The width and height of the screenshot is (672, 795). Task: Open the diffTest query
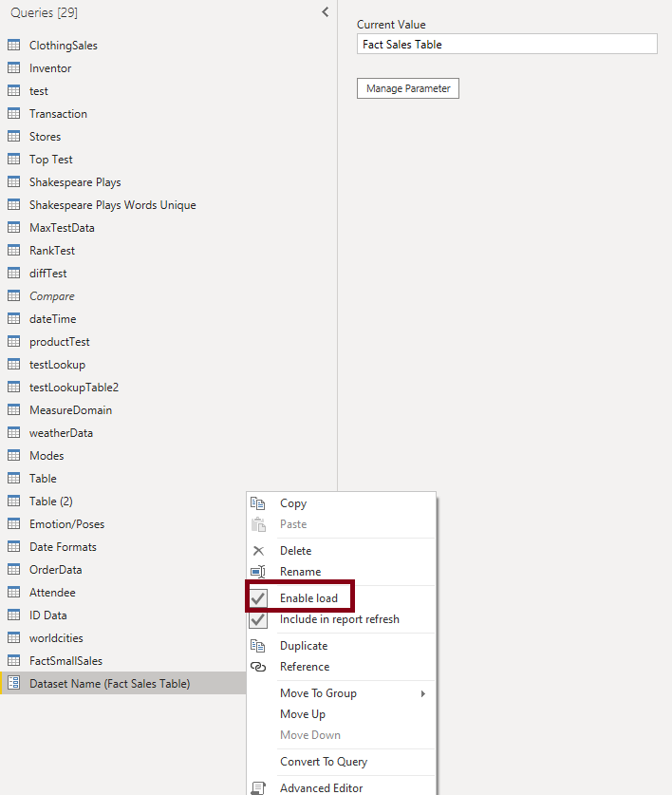click(48, 274)
